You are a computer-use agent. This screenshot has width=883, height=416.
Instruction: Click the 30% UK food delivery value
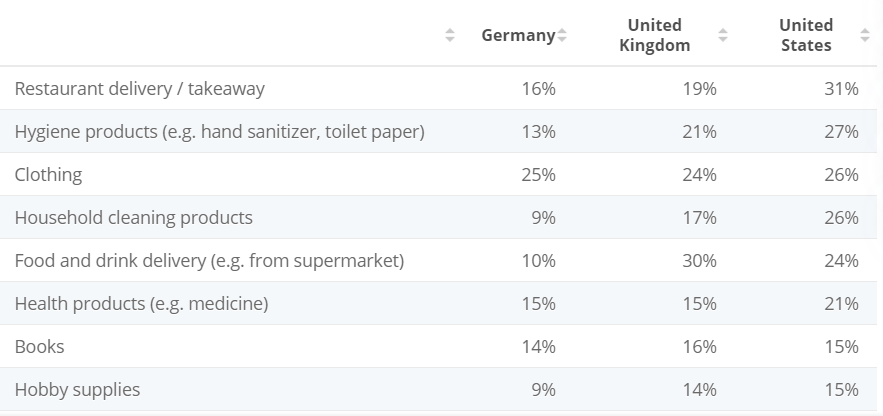click(x=699, y=261)
